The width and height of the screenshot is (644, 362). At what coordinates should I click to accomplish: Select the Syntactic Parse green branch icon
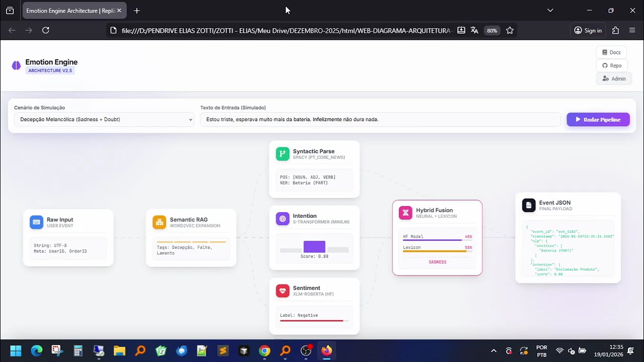pyautogui.click(x=283, y=154)
